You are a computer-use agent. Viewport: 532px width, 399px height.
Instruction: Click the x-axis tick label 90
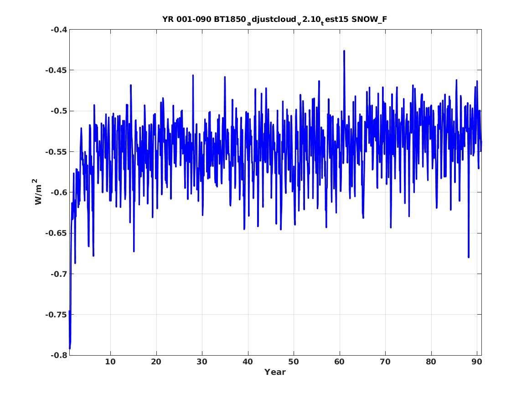coord(477,362)
